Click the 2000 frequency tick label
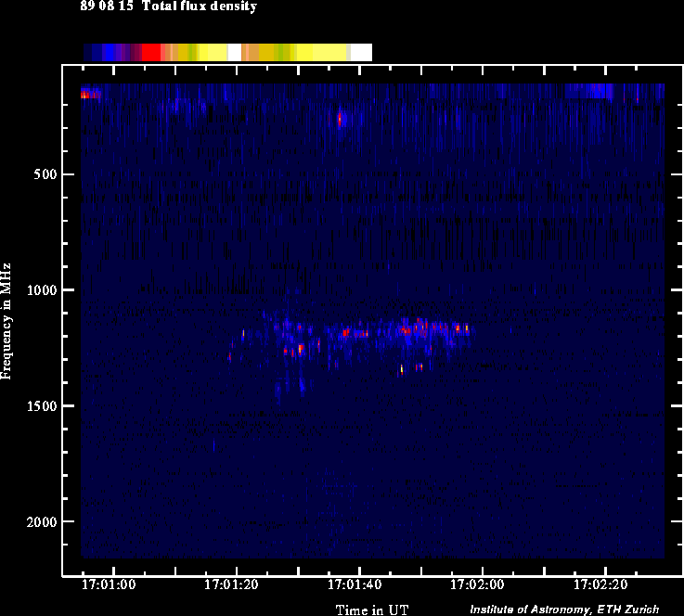The width and height of the screenshot is (684, 616). pos(42,521)
